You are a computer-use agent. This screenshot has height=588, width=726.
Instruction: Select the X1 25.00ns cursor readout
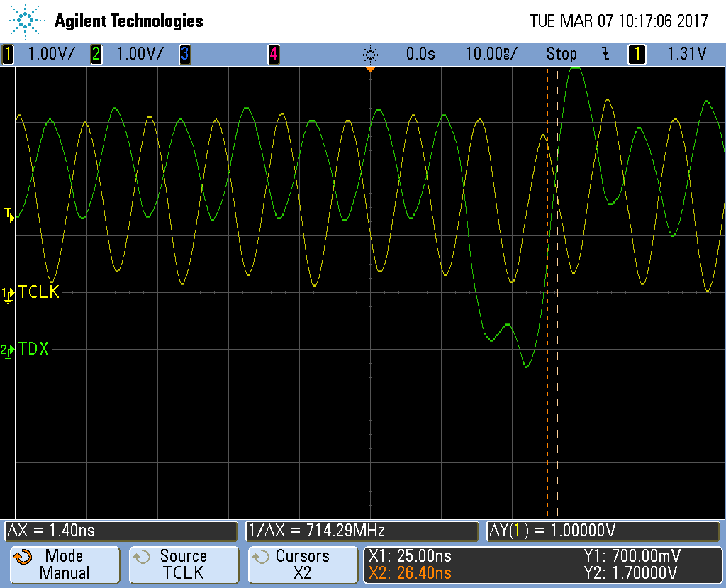click(x=411, y=556)
